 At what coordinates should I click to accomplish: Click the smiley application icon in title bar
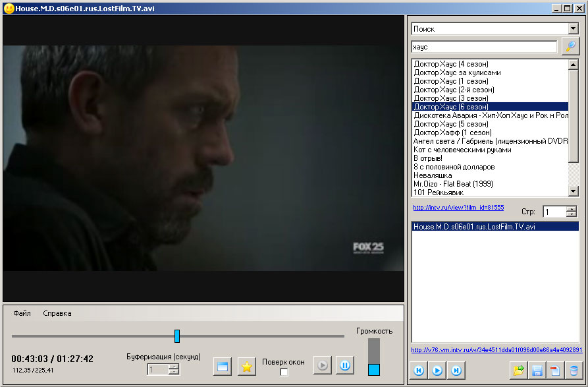(x=9, y=8)
